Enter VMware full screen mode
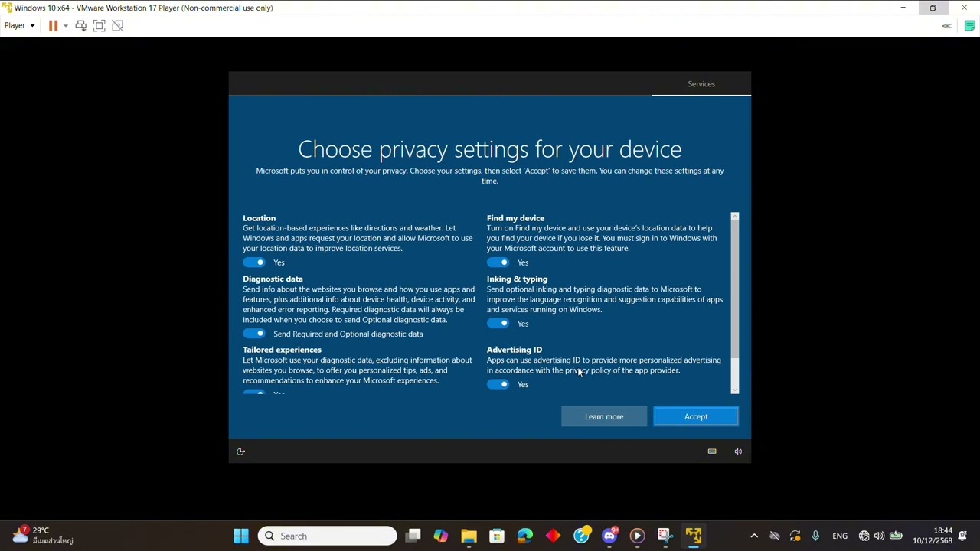 coord(99,26)
